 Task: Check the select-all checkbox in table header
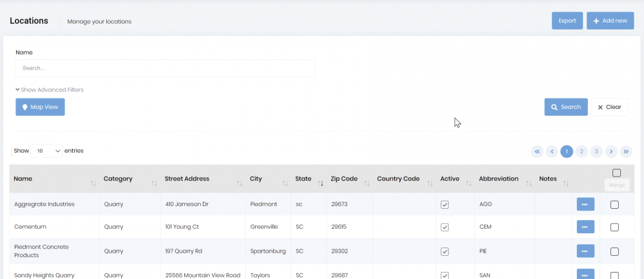(616, 173)
